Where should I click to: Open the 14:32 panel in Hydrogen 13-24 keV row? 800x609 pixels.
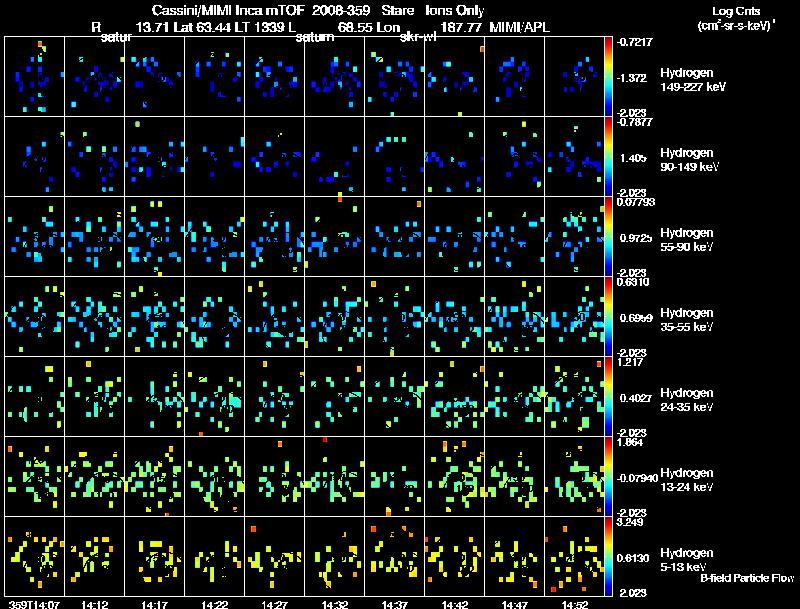tap(335, 477)
